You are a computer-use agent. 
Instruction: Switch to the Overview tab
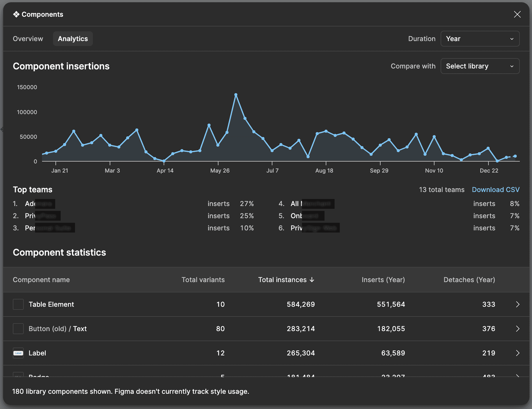pos(28,39)
